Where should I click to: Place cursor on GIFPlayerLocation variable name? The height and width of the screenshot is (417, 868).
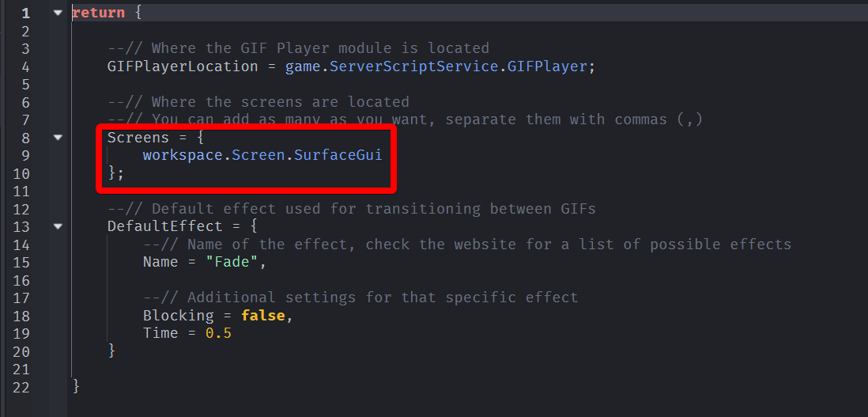[x=184, y=66]
